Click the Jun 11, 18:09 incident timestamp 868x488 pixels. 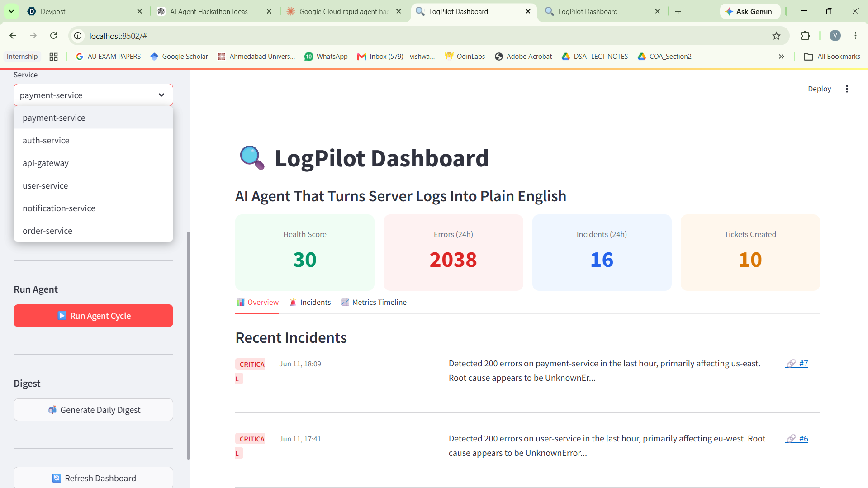[x=300, y=364]
